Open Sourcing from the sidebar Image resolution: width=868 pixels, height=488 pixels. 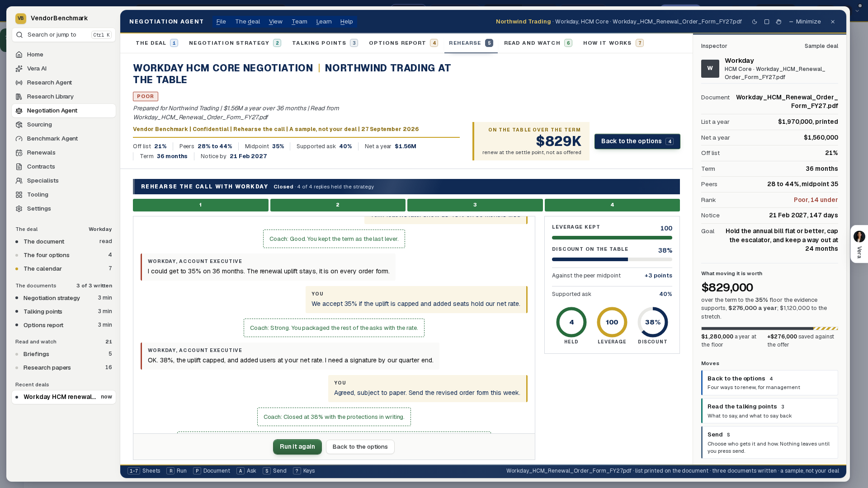pyautogui.click(x=63, y=125)
